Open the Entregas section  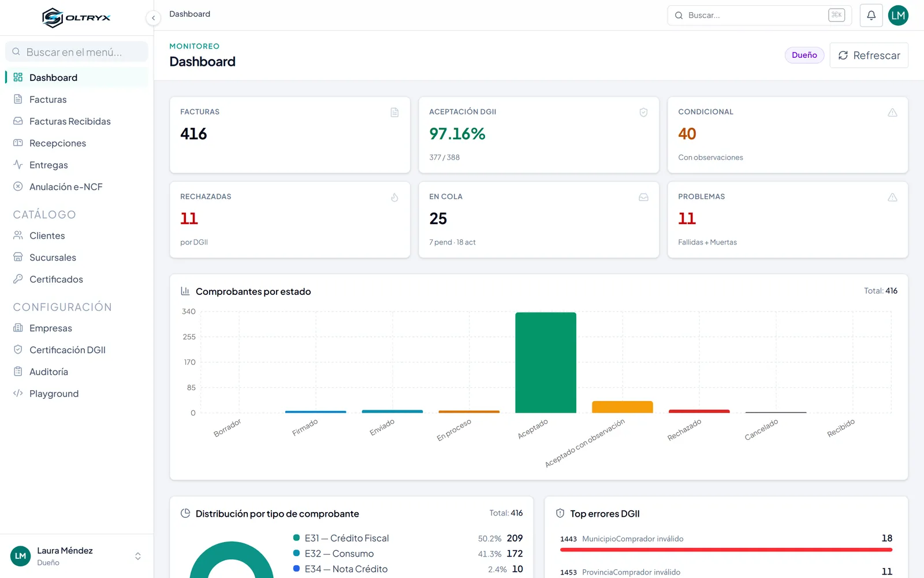pos(76,165)
